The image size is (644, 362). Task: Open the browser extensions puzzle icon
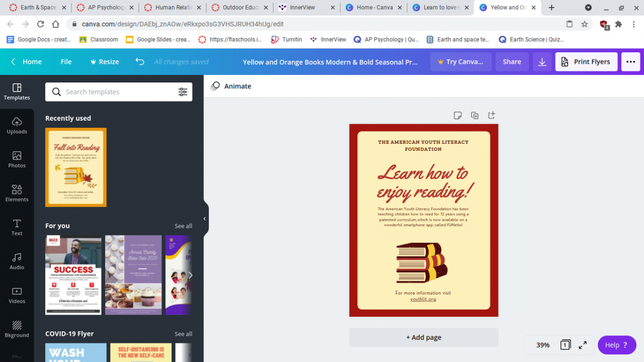tap(619, 24)
